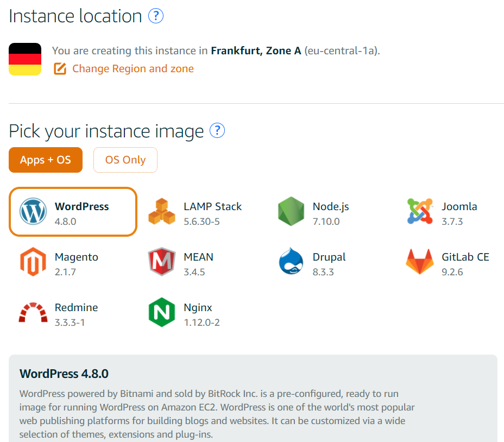Click the Drupal label
The height and width of the screenshot is (442, 504).
pos(329,257)
